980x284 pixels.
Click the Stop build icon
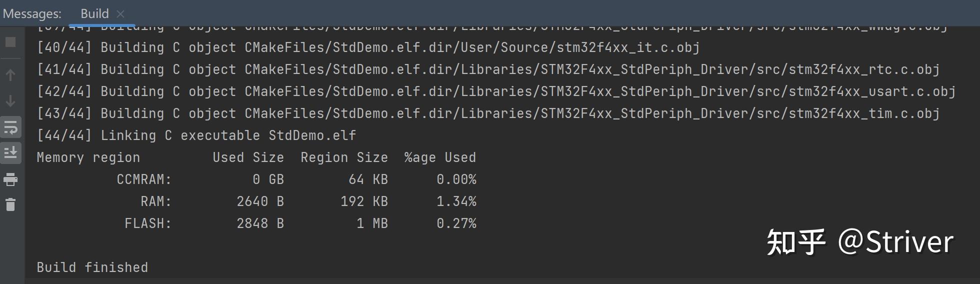[x=10, y=42]
